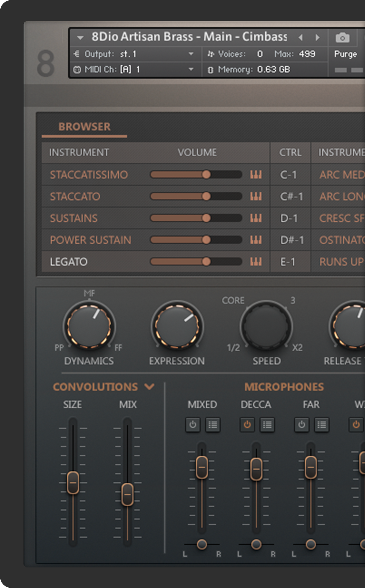
Task: Open the Mixed microphone list settings icon
Action: [213, 425]
